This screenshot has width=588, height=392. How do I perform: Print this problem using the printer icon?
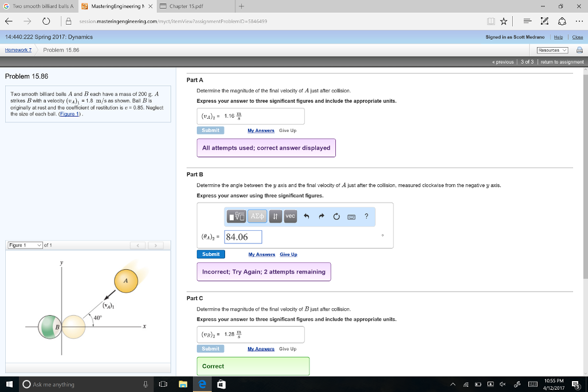point(579,50)
